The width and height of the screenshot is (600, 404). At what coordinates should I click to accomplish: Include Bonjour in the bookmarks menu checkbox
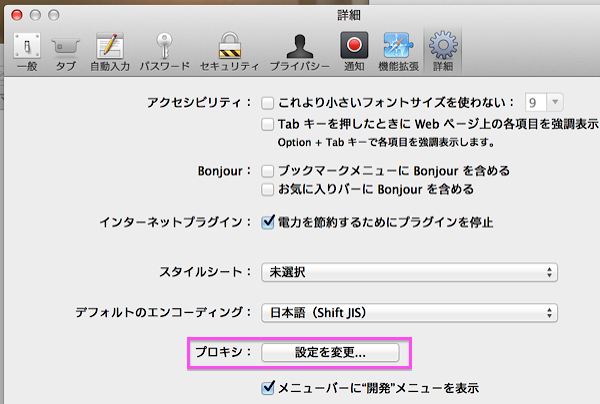click(x=268, y=169)
